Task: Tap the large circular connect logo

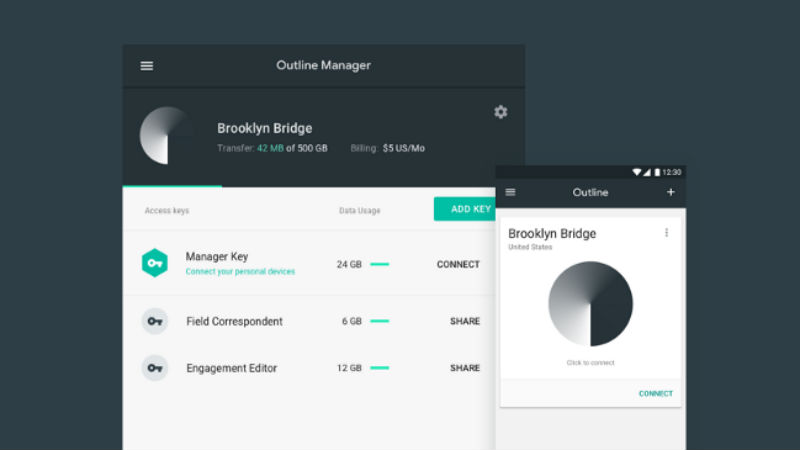Action: point(590,304)
